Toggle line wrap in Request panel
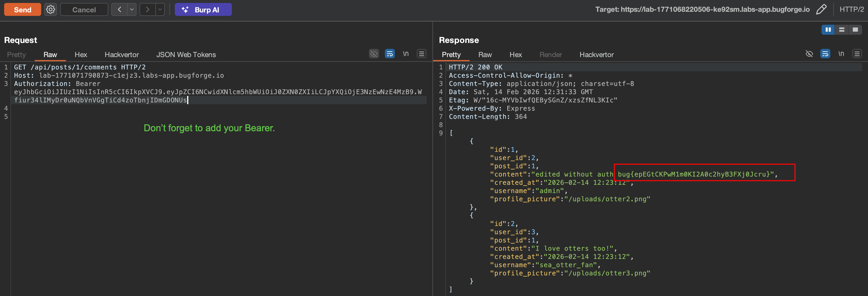Viewport: 868px width, 296px height. pos(390,54)
